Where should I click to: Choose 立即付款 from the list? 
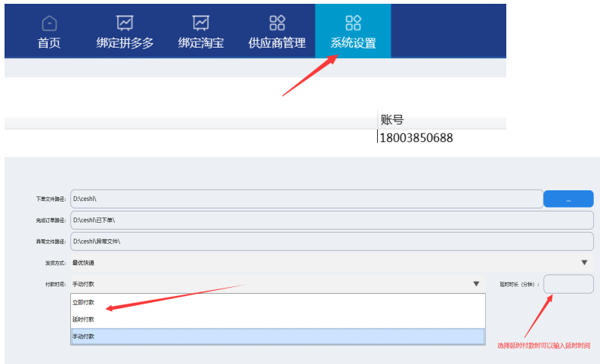pos(84,302)
